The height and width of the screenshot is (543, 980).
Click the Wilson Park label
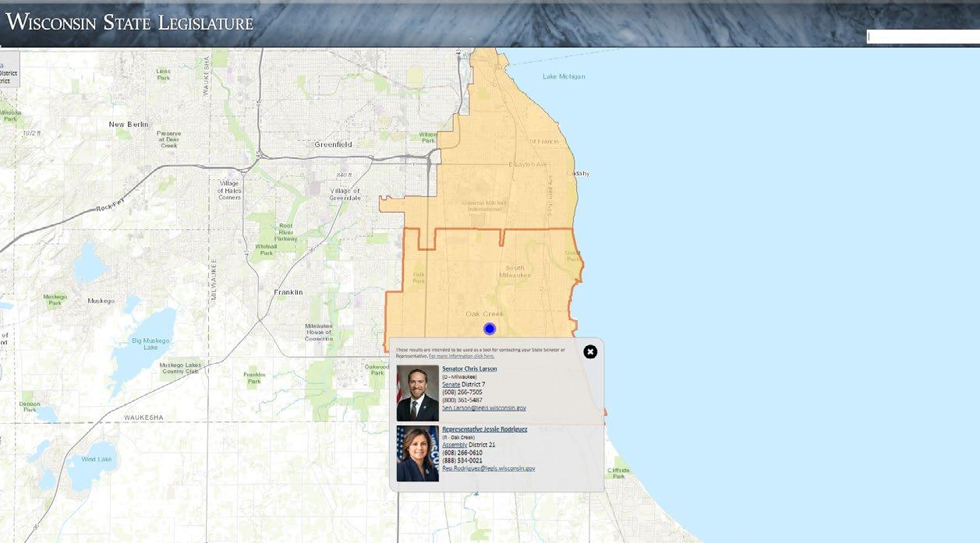428,138
